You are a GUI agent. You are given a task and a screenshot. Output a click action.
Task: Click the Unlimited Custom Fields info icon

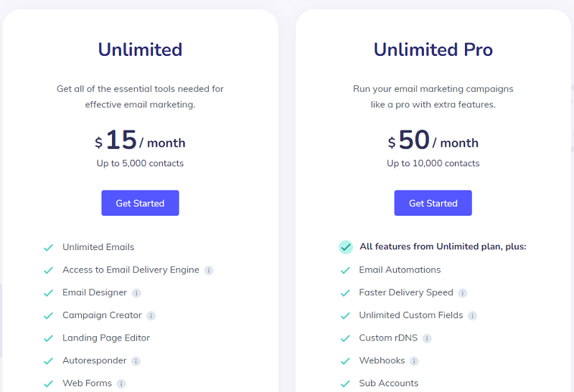point(472,316)
